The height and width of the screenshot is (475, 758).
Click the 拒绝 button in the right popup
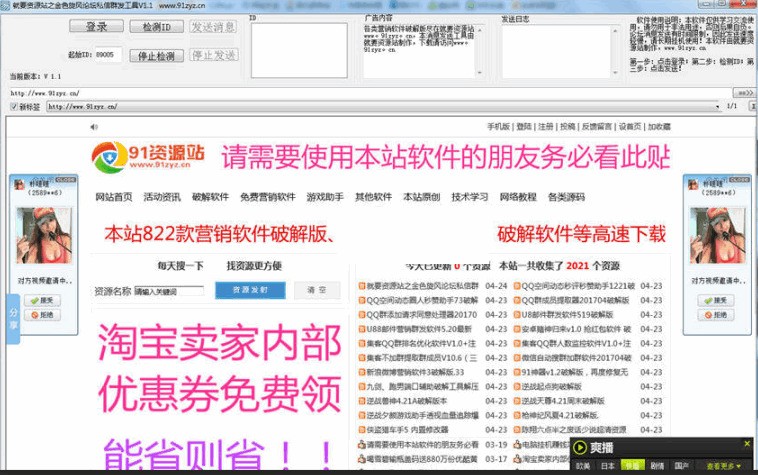(716, 315)
